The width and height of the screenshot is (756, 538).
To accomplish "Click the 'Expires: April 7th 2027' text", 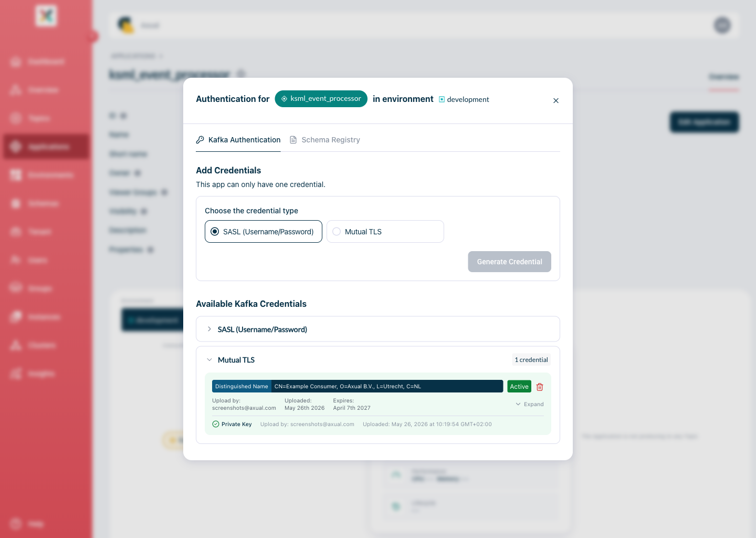I will coord(352,404).
